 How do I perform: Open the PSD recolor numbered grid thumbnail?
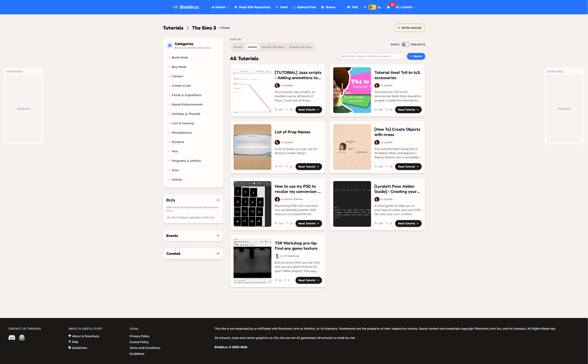pyautogui.click(x=252, y=204)
